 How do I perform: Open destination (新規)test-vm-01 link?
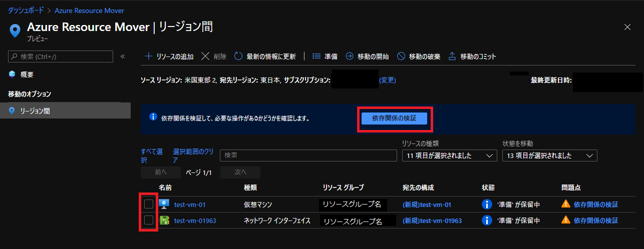point(427,204)
